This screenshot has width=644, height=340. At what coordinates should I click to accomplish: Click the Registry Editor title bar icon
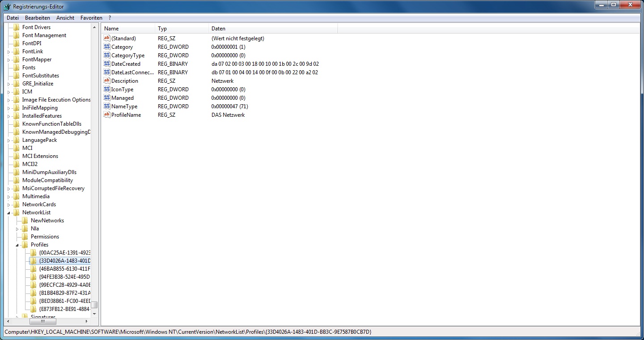point(7,7)
